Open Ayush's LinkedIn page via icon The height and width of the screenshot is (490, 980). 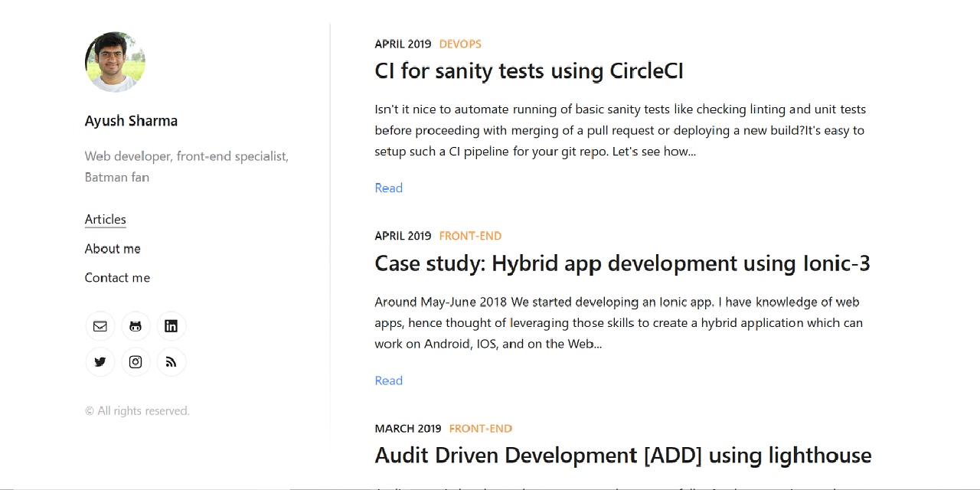tap(171, 325)
